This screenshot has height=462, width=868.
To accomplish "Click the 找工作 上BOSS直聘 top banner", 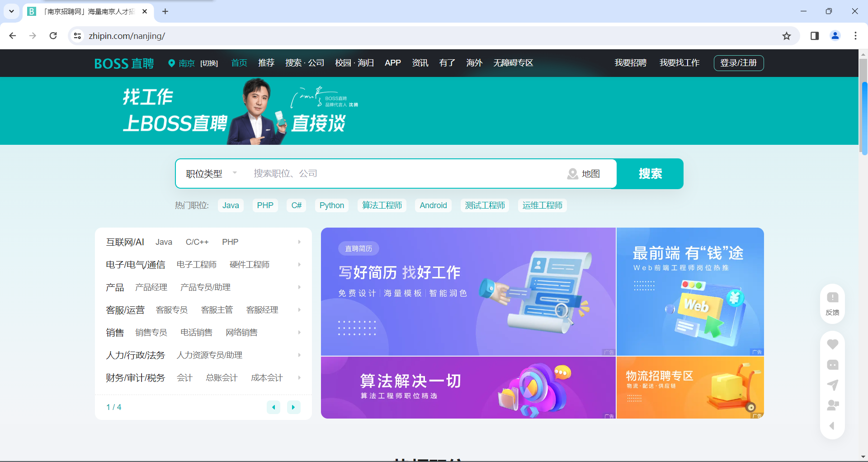I will pyautogui.click(x=429, y=111).
